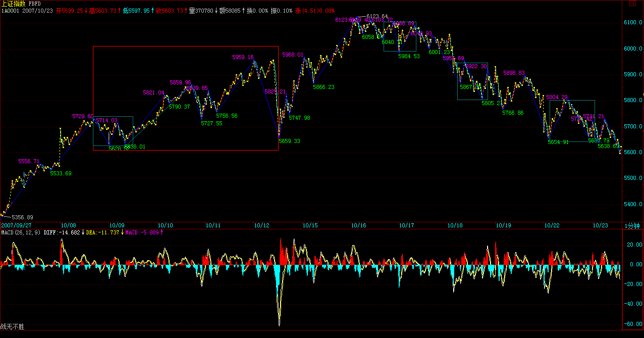Image resolution: width=644 pixels, height=338 pixels.
Task: Open the MACD(26,12,9) parameters label
Action: click(20, 232)
